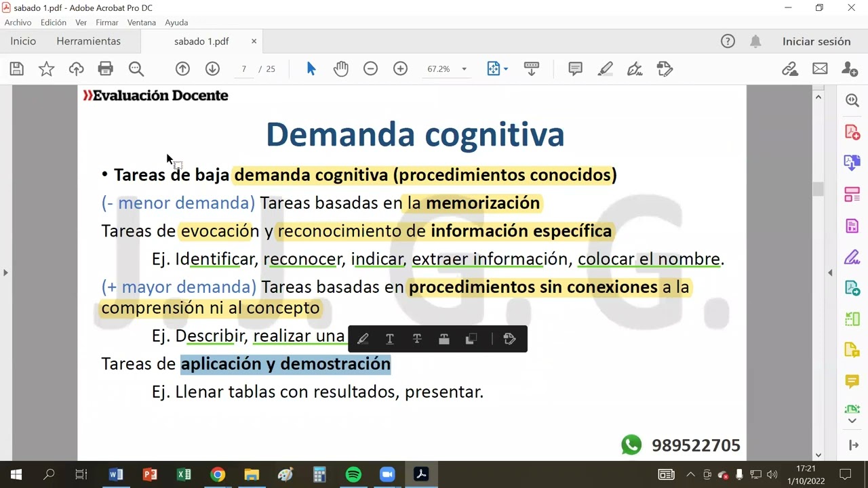Zoom out with the minus button
The image size is (868, 488).
point(370,68)
